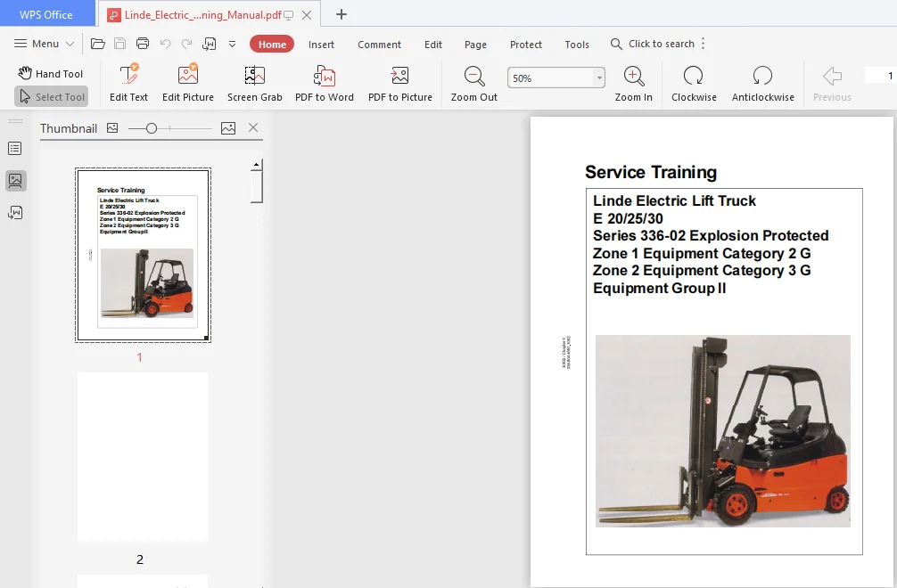Click the Print icon
Image resolution: width=897 pixels, height=588 pixels.
pyautogui.click(x=143, y=44)
